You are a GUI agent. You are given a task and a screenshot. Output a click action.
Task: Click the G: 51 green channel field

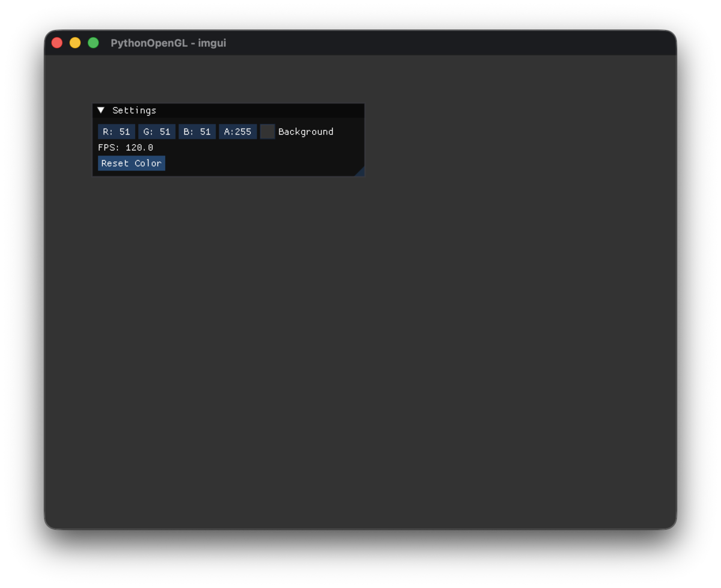[x=157, y=131]
